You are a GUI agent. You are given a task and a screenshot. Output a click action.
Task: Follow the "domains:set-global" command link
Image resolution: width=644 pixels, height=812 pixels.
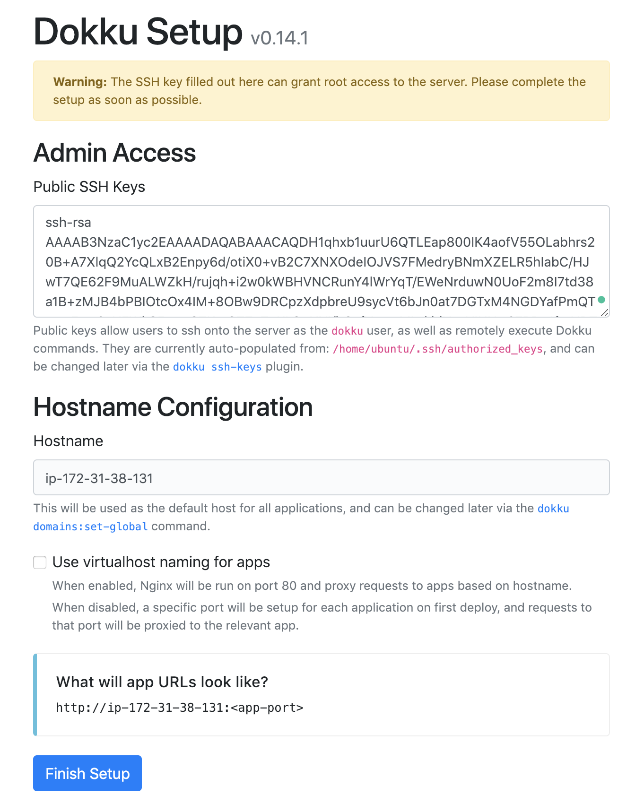90,527
